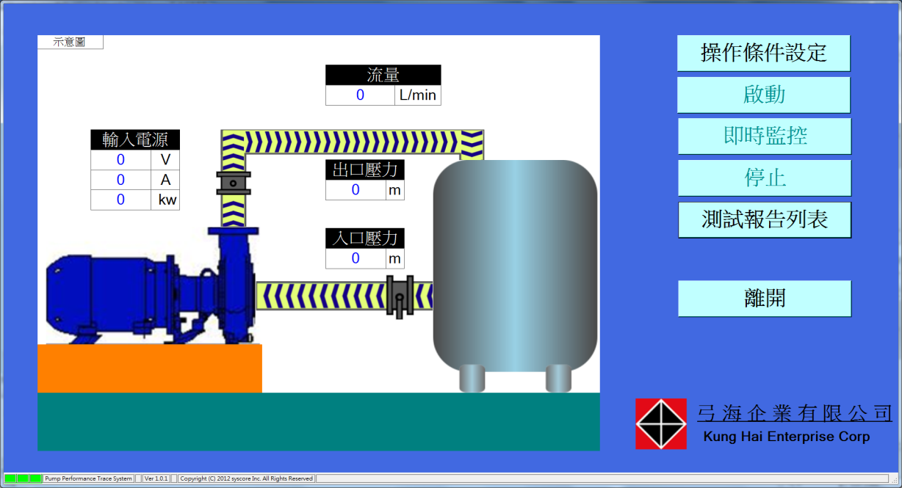Click the voltage (V) value field
Image resolution: width=902 pixels, height=488 pixels.
121,160
